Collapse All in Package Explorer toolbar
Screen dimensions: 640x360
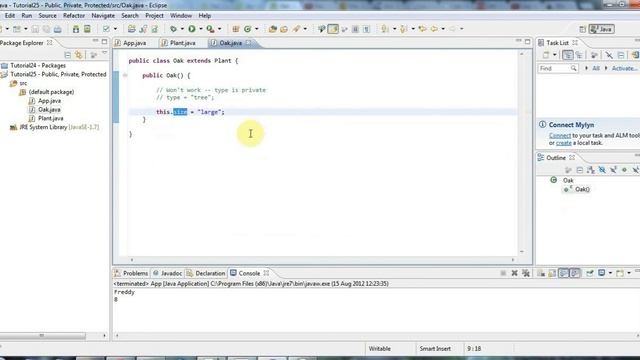tap(68, 55)
